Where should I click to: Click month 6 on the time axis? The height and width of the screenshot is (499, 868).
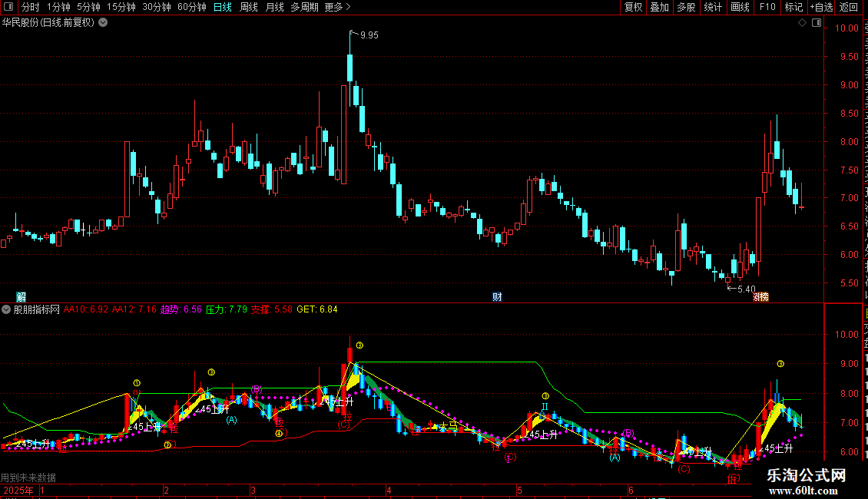(x=631, y=491)
